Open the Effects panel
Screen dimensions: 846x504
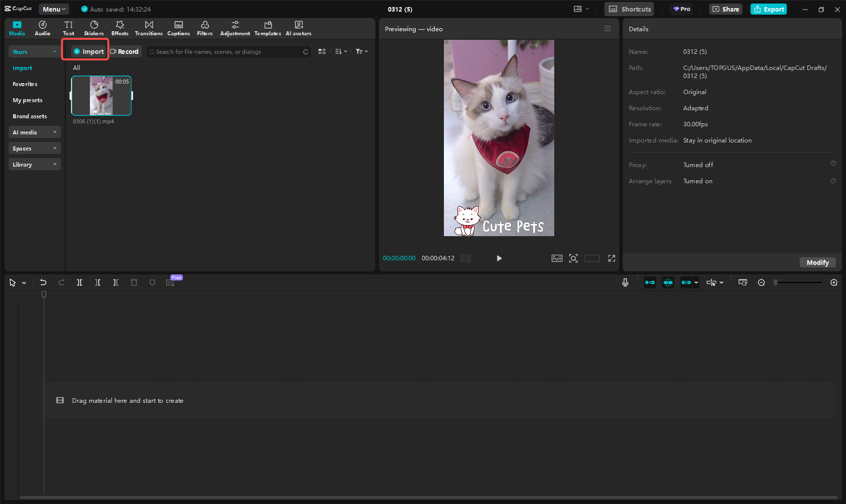[120, 28]
